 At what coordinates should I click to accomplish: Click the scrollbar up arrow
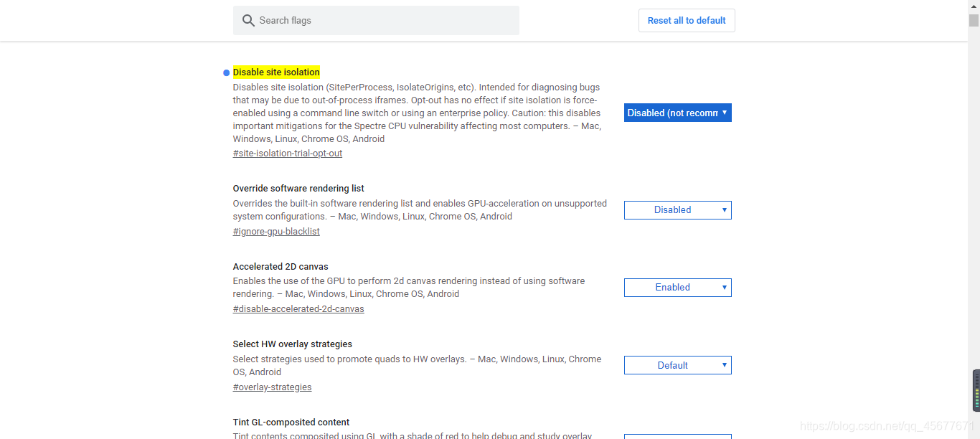click(974, 6)
